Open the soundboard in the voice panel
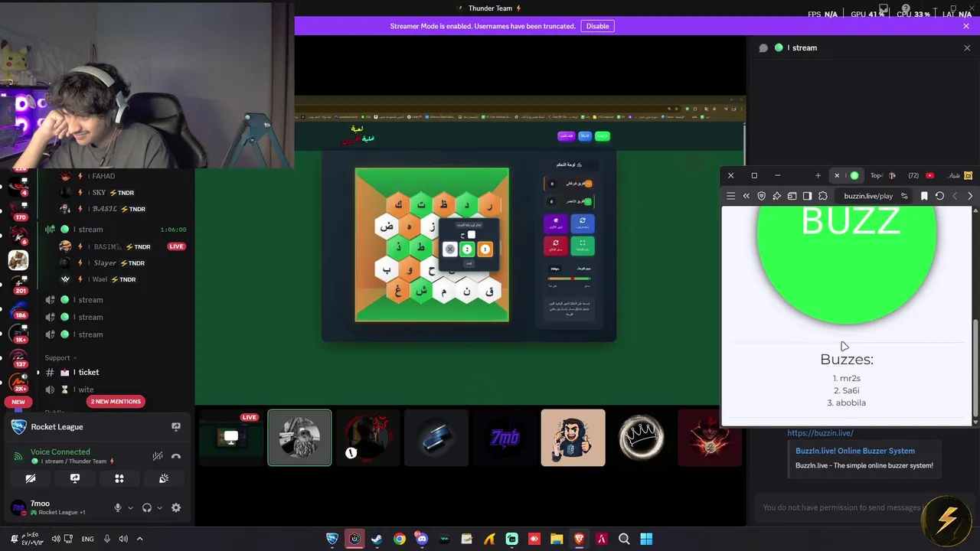Image resolution: width=980 pixels, height=551 pixels. (x=164, y=478)
